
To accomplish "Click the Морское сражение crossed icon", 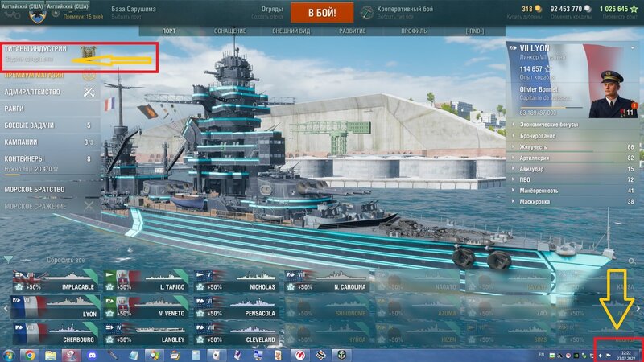I will tap(89, 206).
